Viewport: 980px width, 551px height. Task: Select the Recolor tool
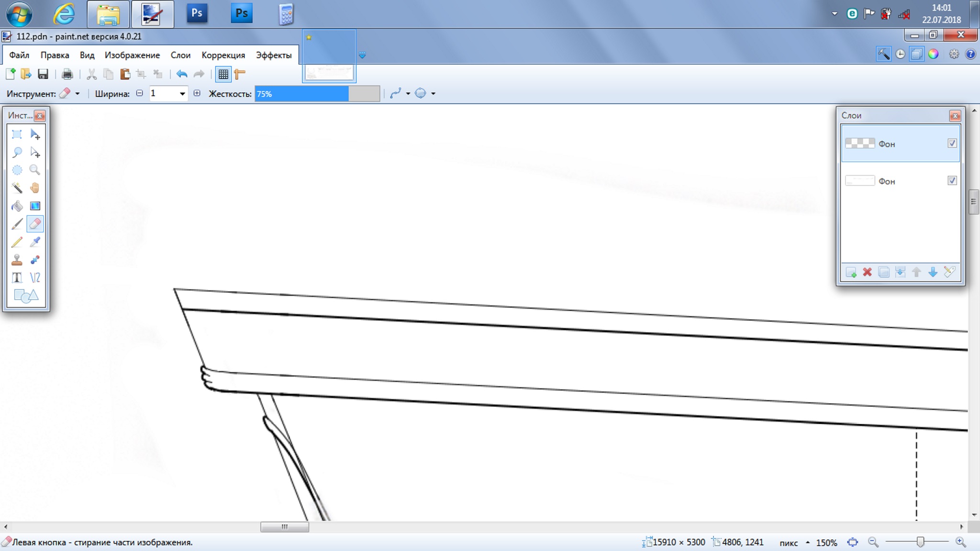(x=35, y=259)
